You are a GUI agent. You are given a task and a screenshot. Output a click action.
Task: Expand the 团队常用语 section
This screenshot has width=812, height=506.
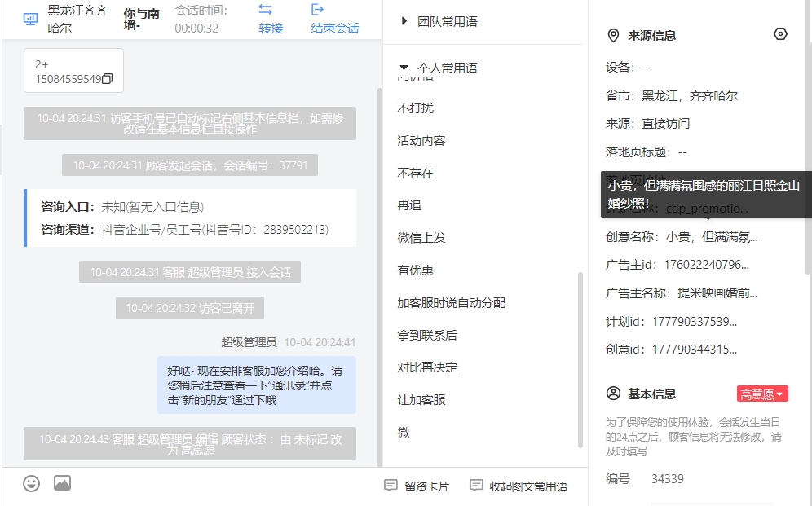pos(404,21)
